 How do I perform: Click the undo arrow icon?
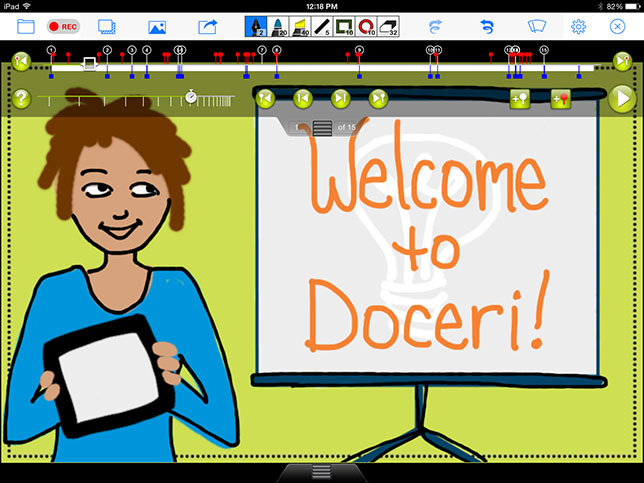point(487,27)
